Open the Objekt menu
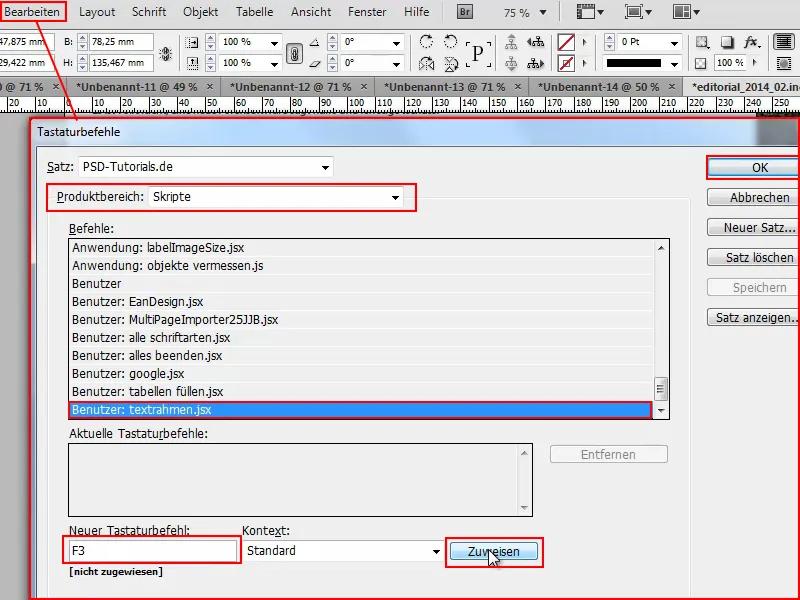 201,11
